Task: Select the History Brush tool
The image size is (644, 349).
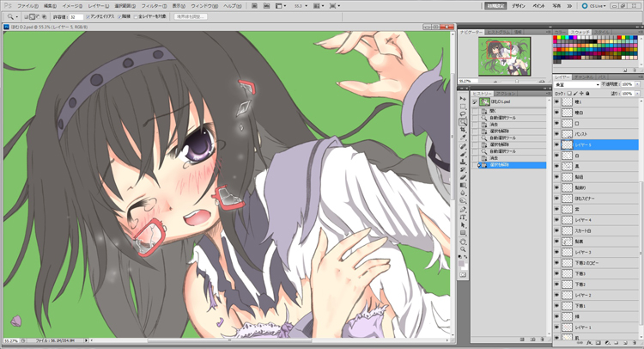Action: point(463,169)
